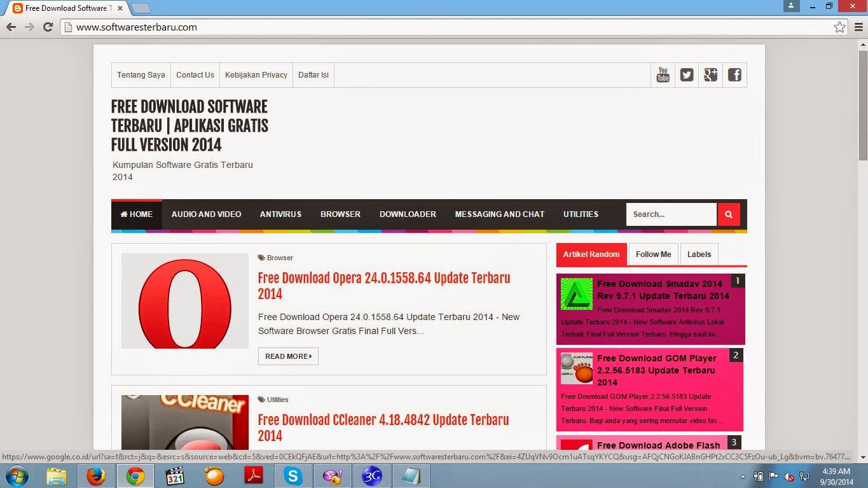Open the 3G modem taskbar icon
The width and height of the screenshot is (868, 488).
372,476
